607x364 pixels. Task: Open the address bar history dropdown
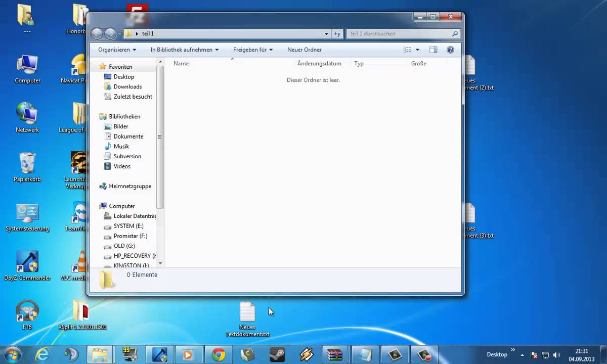coord(326,34)
